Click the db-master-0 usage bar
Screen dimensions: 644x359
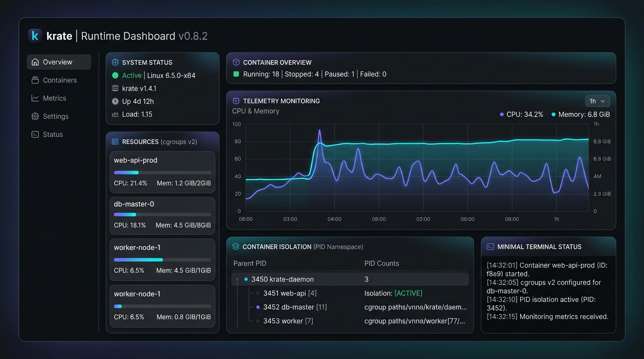[x=162, y=215]
